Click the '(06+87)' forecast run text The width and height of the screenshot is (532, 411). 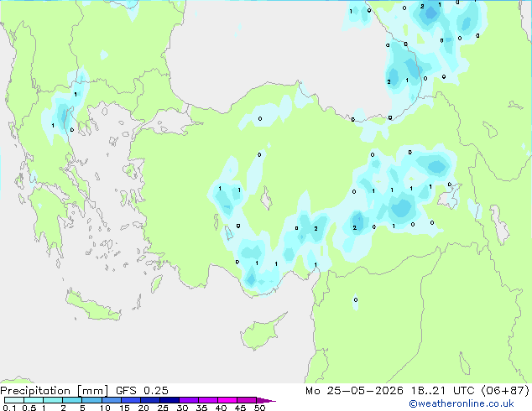click(505, 390)
